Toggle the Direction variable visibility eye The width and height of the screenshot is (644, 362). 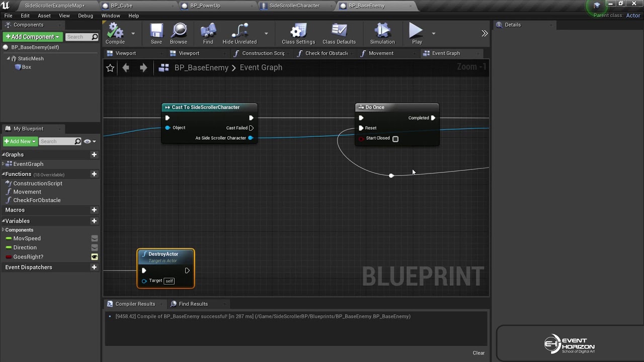coord(94,247)
